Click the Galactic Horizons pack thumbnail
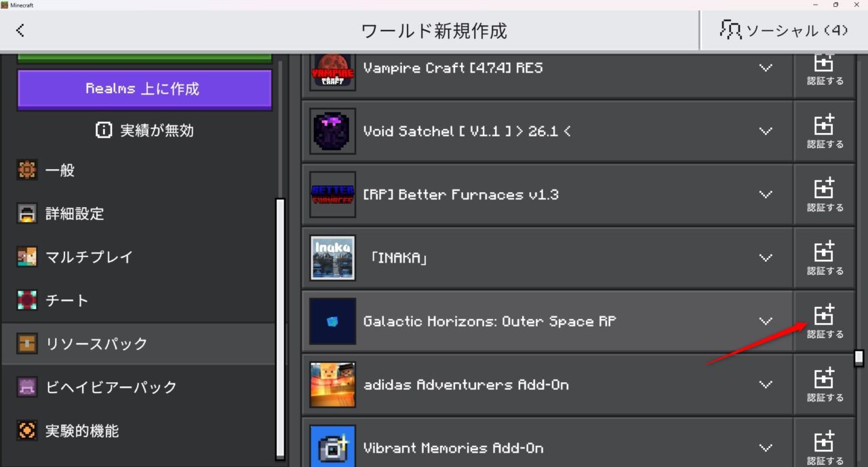 tap(332, 321)
